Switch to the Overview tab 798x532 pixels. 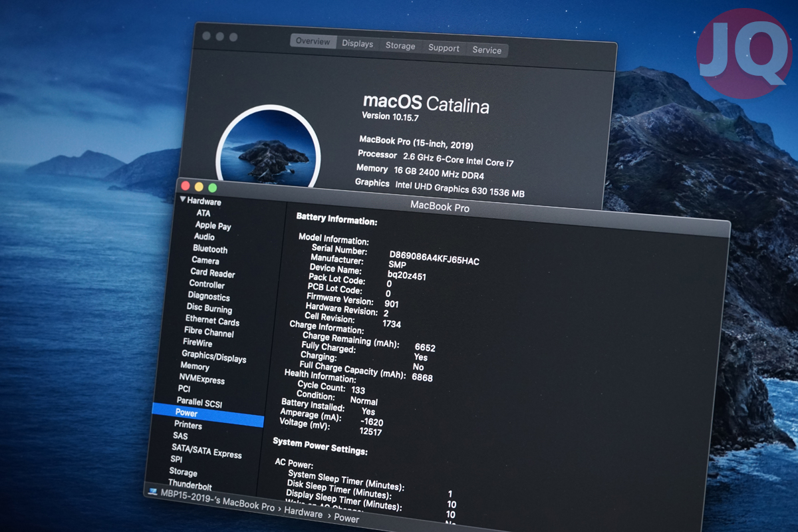click(313, 41)
